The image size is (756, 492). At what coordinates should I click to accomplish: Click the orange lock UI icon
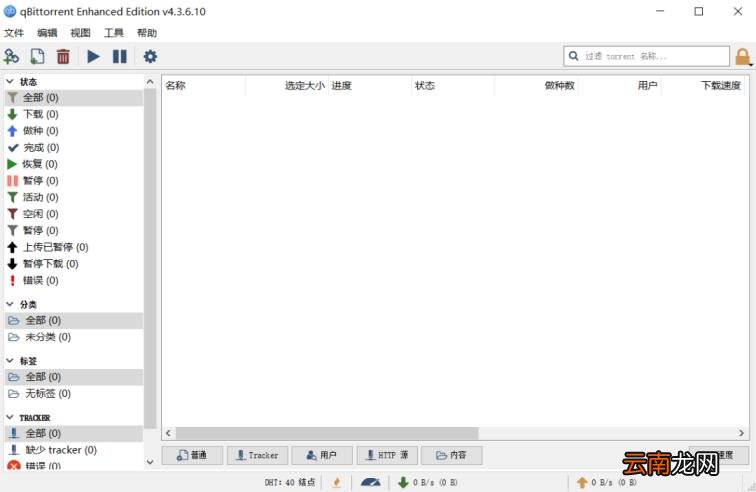[x=743, y=57]
